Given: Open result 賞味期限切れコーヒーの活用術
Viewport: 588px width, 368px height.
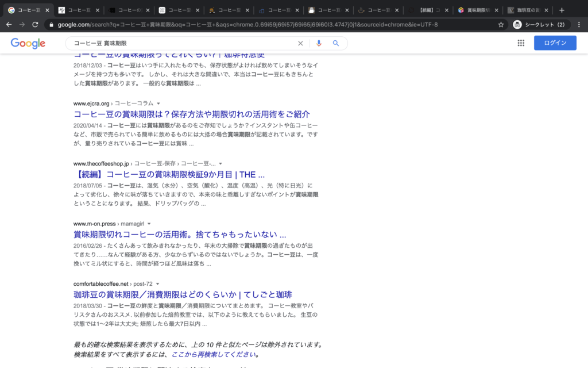Looking at the screenshot, I should [180, 235].
